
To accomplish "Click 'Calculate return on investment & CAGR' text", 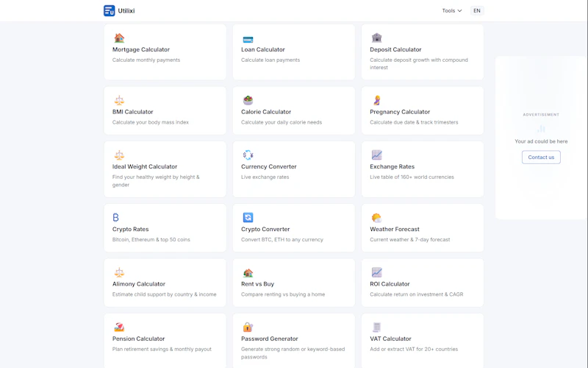I will (416, 294).
